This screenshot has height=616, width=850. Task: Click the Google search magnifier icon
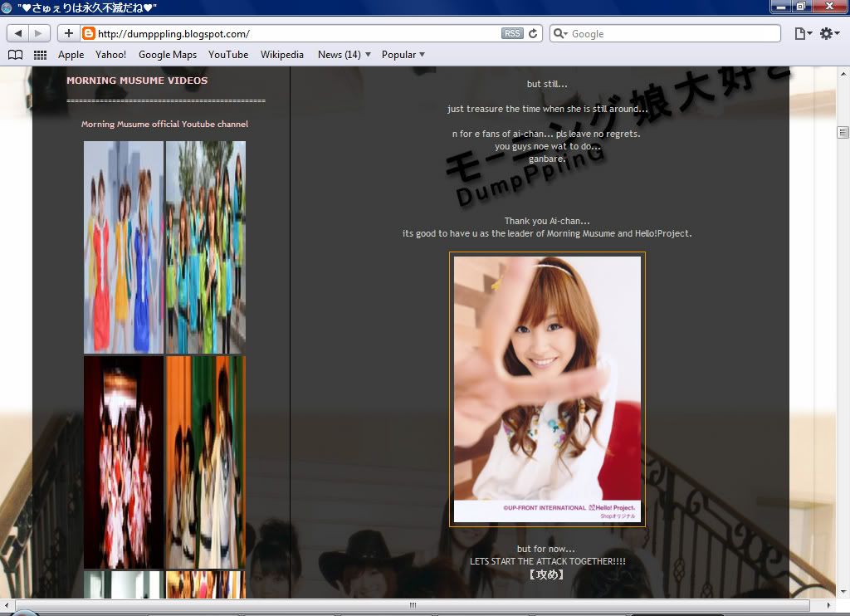(560, 33)
